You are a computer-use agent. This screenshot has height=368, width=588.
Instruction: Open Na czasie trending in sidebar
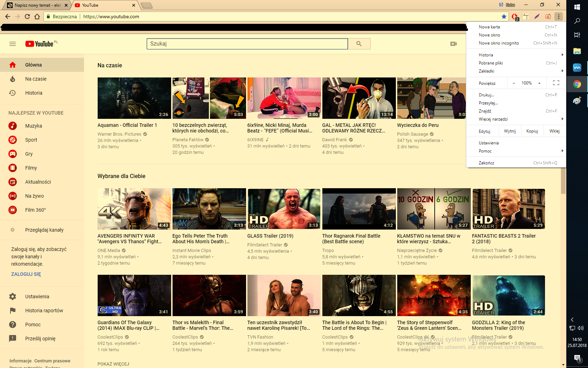(x=42, y=79)
